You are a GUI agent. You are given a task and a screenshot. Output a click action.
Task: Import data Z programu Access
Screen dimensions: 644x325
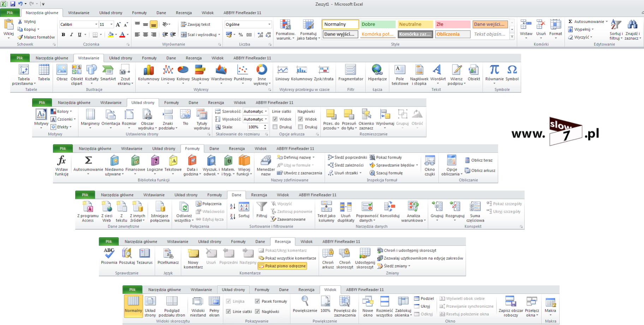pos(88,212)
